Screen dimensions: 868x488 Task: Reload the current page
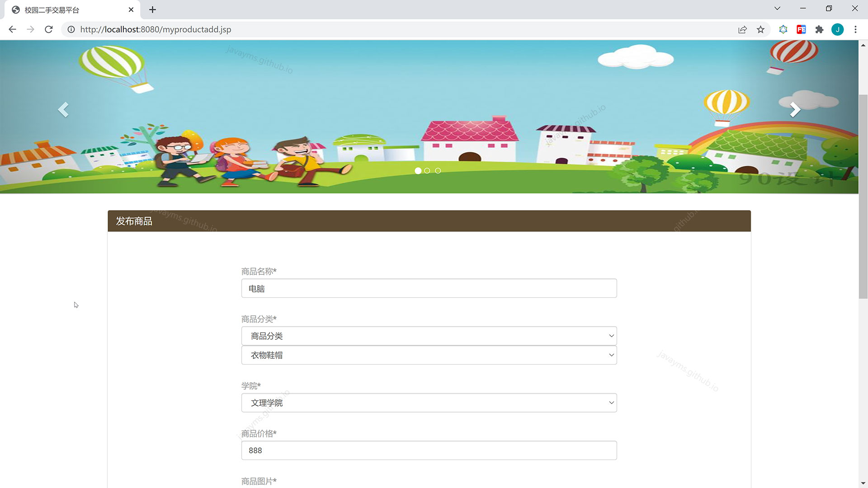click(x=49, y=29)
